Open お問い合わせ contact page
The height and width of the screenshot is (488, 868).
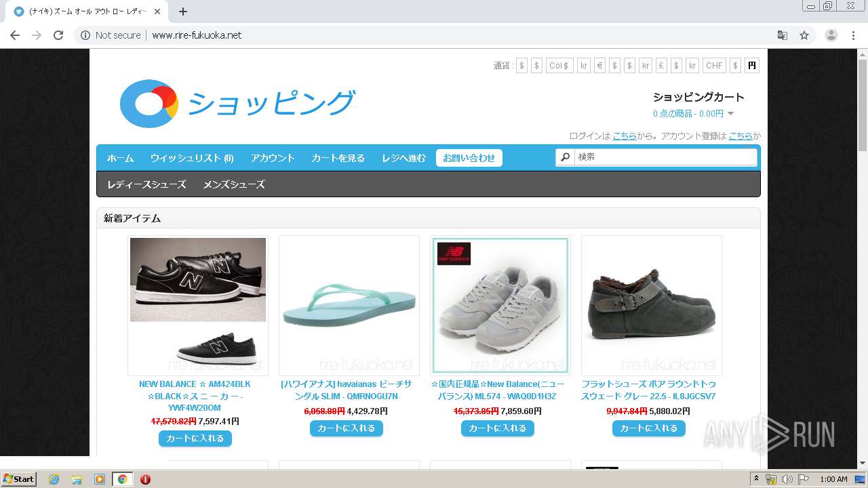click(469, 158)
